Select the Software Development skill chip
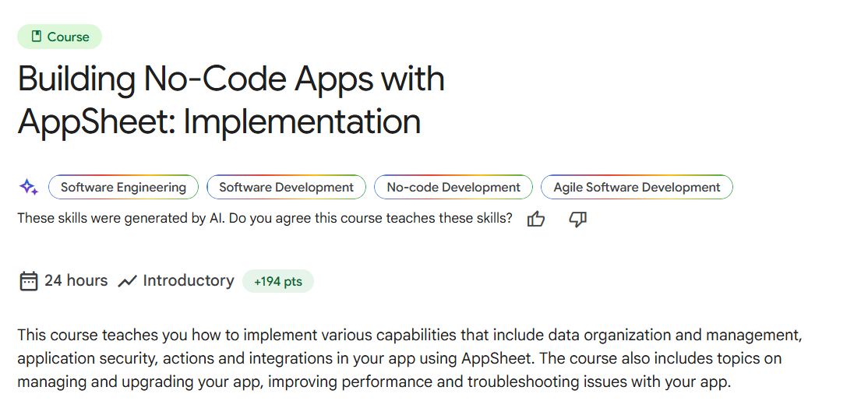868x415 pixels. pos(286,187)
